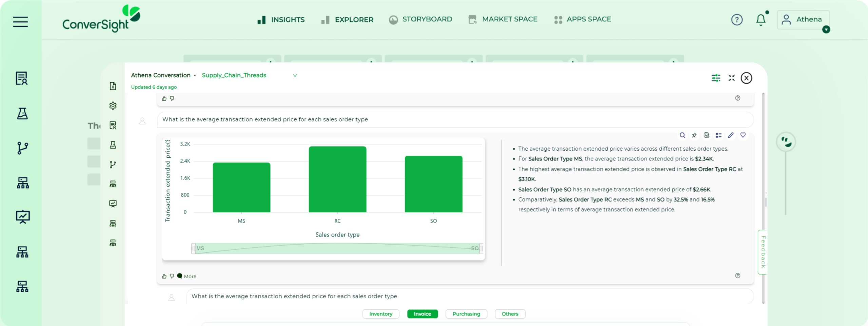The width and height of the screenshot is (868, 326).
Task: Click the first question text above the chart
Action: coord(265,119)
